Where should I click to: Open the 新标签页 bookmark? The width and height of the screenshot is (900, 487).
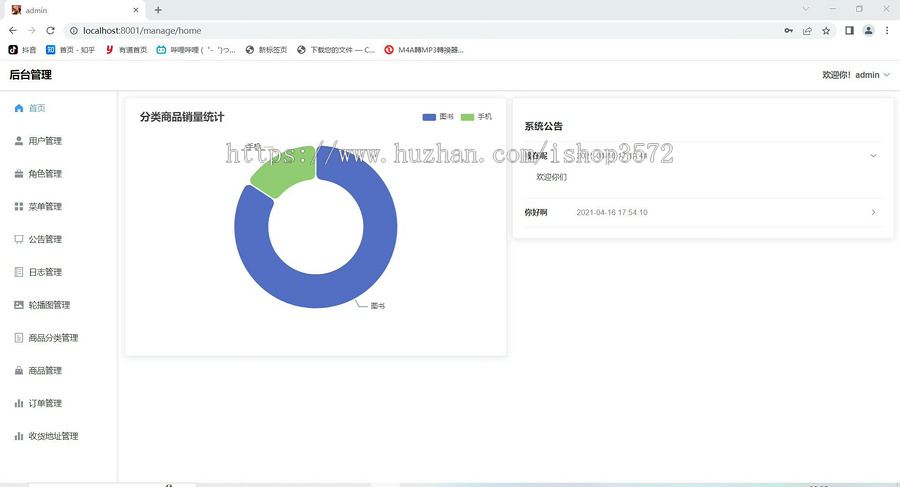click(x=266, y=50)
